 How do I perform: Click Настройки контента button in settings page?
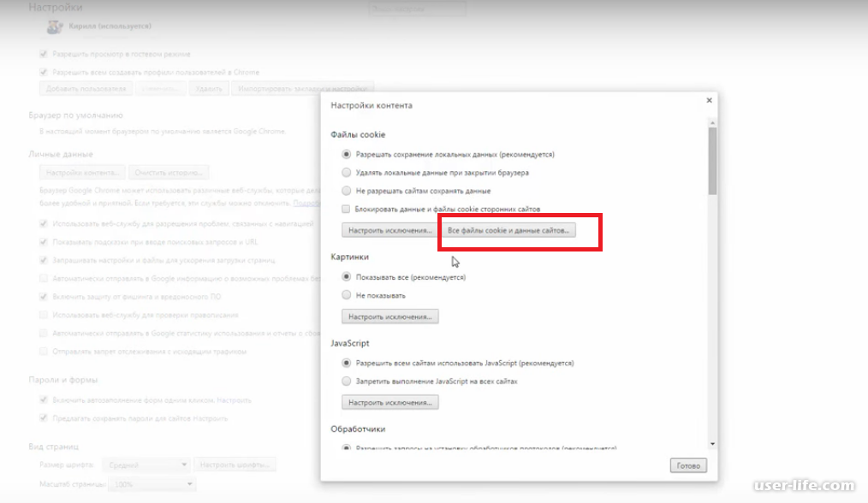(x=82, y=173)
